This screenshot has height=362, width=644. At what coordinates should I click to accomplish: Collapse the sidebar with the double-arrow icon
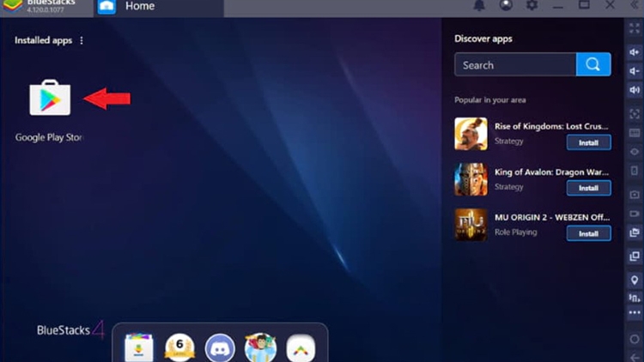tap(635, 5)
